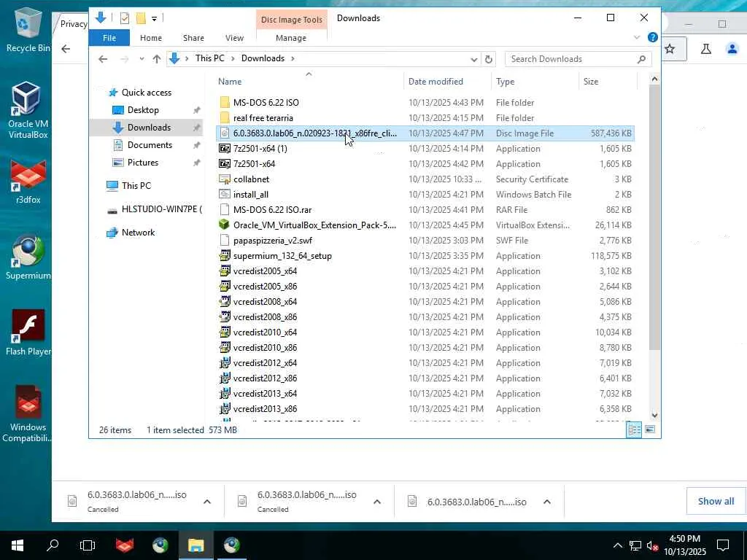Expand address bar history dropdown
747x560 pixels.
[x=474, y=59]
